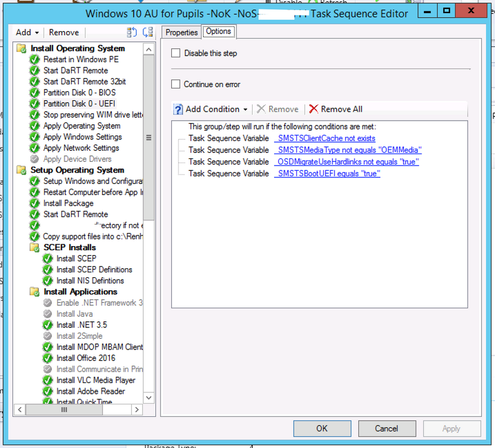This screenshot has height=448, width=495.
Task: Toggle the Continue on error checkbox
Action: [176, 84]
